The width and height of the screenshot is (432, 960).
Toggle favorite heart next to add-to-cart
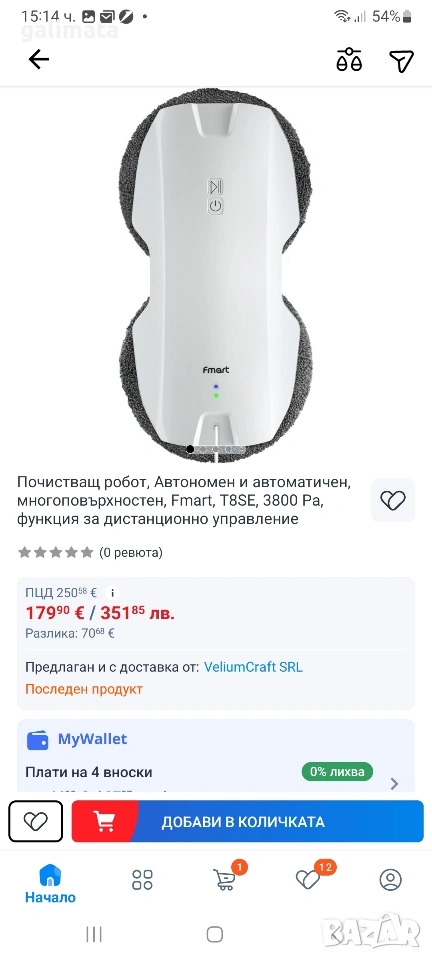click(35, 821)
